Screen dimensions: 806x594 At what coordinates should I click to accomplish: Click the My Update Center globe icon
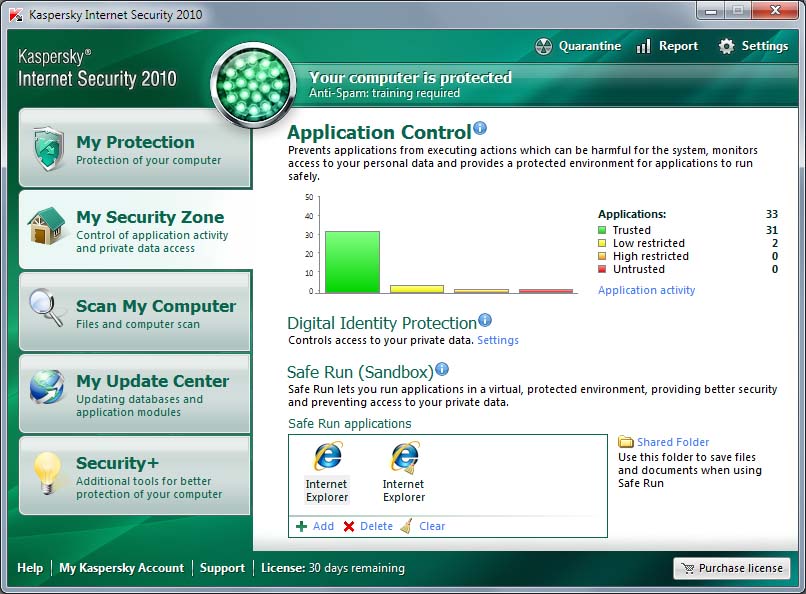[x=47, y=387]
